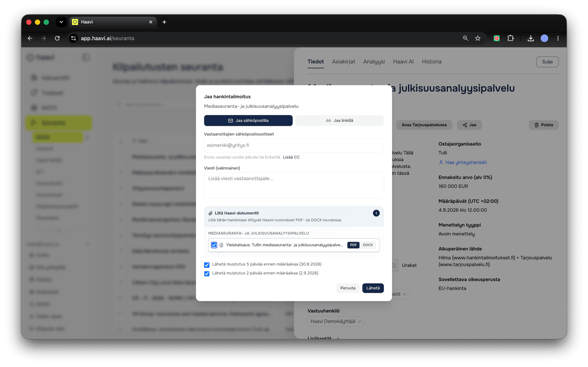Image resolution: width=588 pixels, height=367 pixels.
Task: Reload the page with the refresh icon
Action: pyautogui.click(x=57, y=38)
